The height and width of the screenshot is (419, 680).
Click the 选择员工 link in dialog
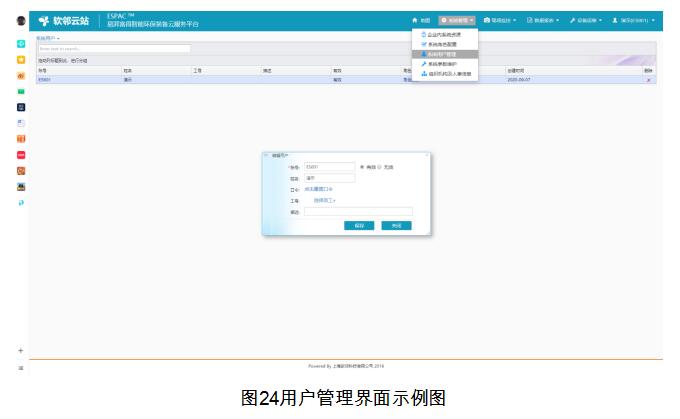pos(325,200)
